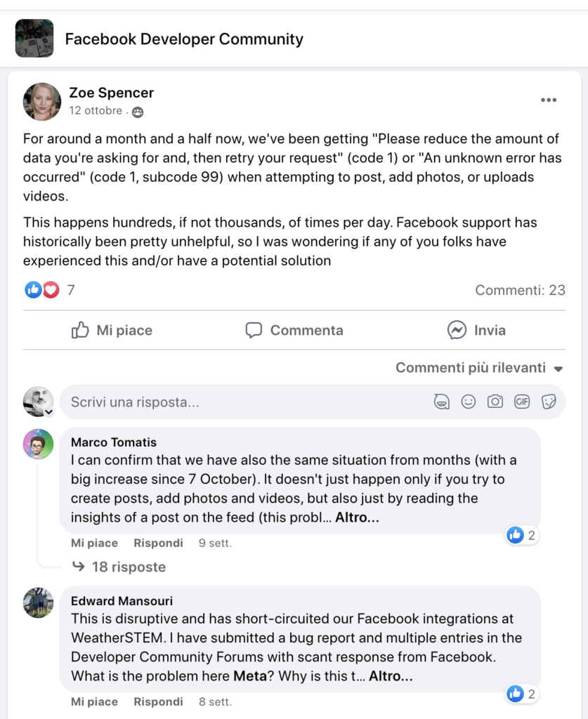The image size is (588, 719).
Task: Attach a photo using the camera icon
Action: point(495,402)
